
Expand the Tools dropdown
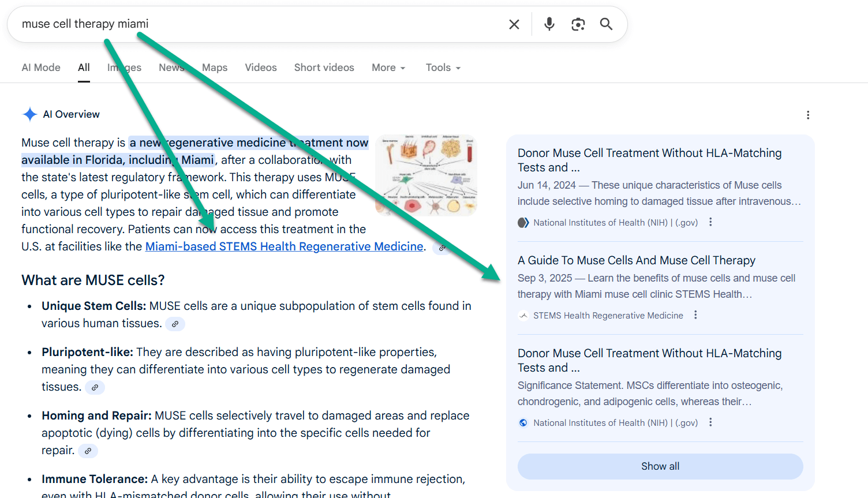(443, 68)
